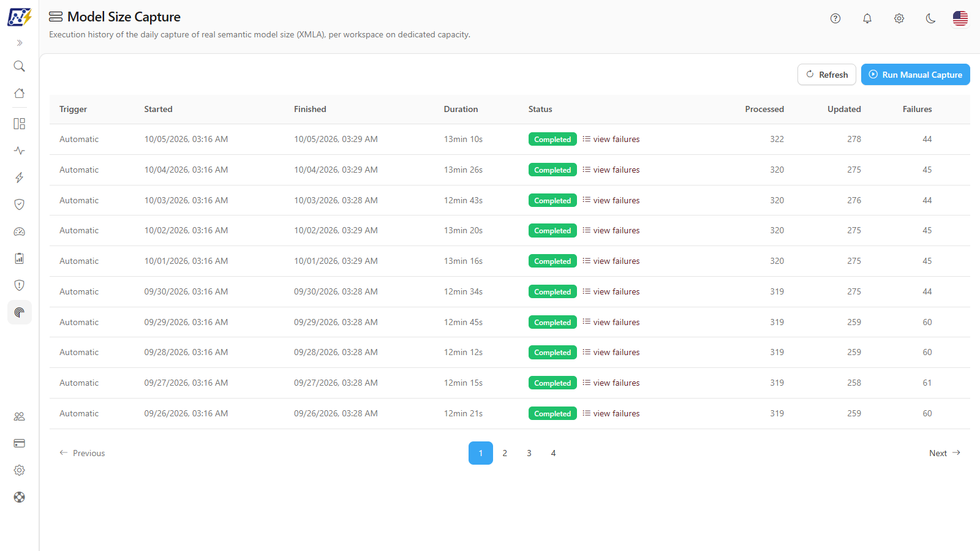Click the Previous page link
Viewport: 980px width, 551px height.
[82, 453]
